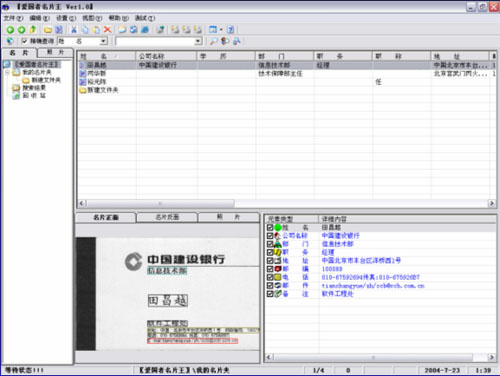The image size is (500, 376).
Task: Open the 设置 menu
Action: click(x=66, y=18)
